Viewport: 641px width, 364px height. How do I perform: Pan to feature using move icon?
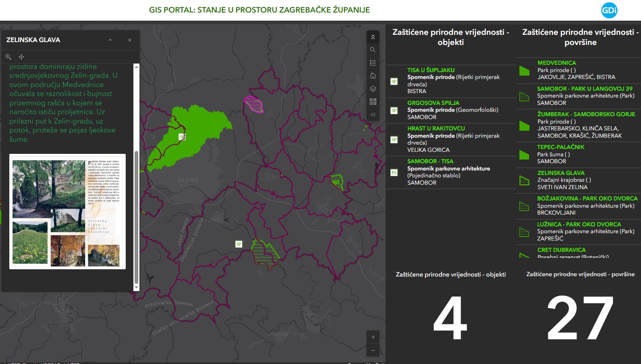21,57
